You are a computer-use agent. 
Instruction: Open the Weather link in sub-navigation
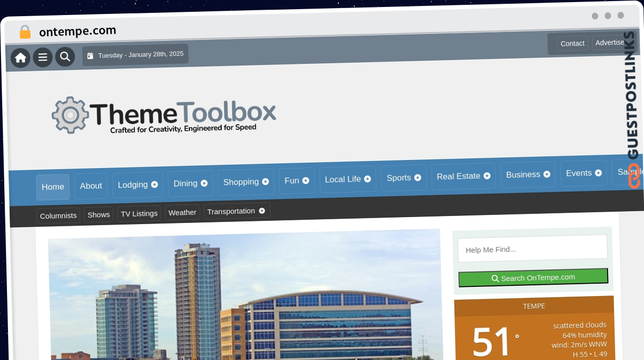click(182, 212)
